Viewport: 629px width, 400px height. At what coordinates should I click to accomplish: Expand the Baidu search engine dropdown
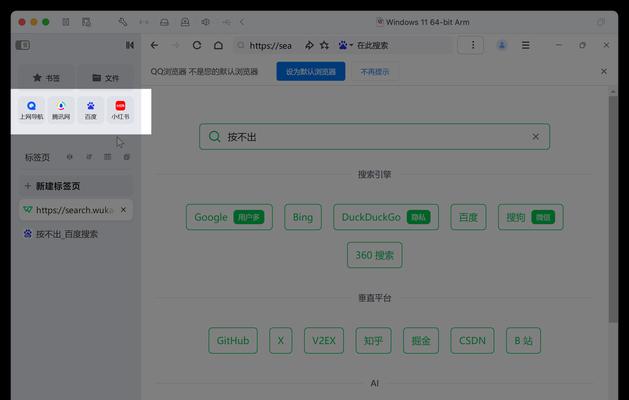point(344,45)
